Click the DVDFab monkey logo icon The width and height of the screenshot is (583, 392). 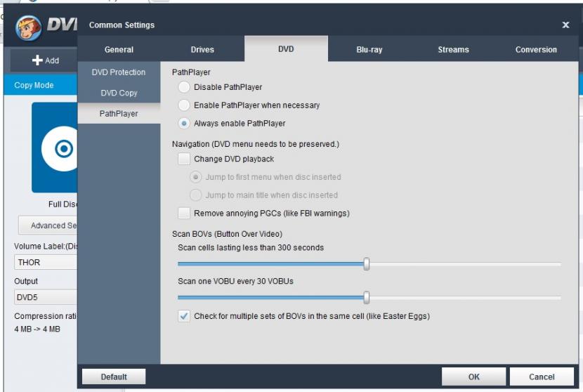(28, 28)
